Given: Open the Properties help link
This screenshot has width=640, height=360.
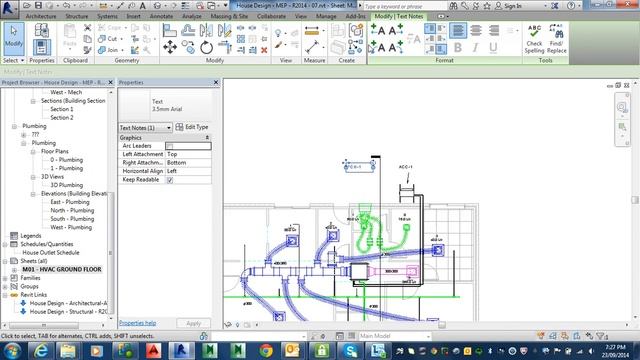Looking at the screenshot, I should [x=138, y=323].
